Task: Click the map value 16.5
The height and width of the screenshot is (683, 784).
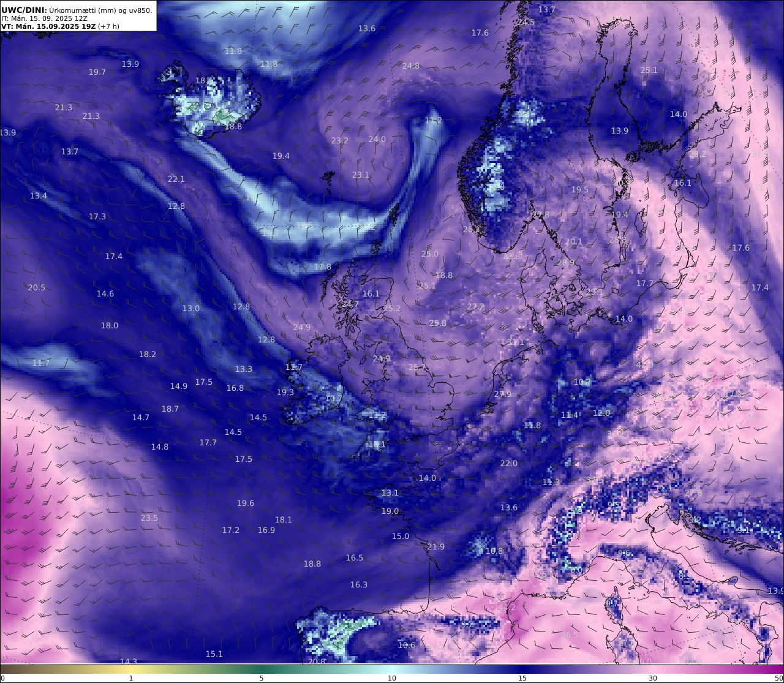Action: click(355, 558)
